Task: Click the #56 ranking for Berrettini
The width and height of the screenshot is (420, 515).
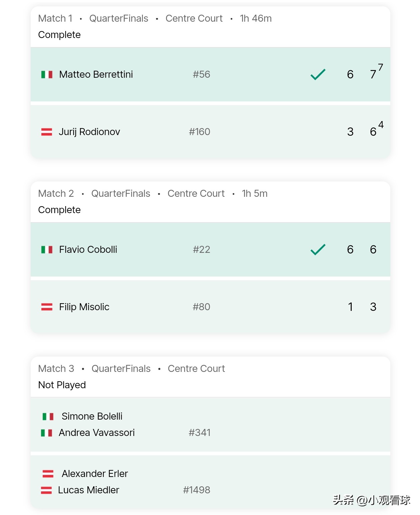Action: coord(201,74)
